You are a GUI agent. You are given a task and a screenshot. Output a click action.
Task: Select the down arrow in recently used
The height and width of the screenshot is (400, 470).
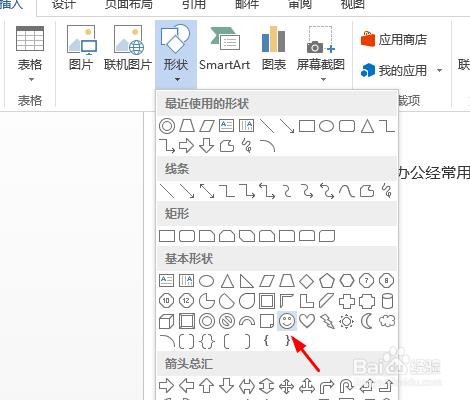[207, 146]
